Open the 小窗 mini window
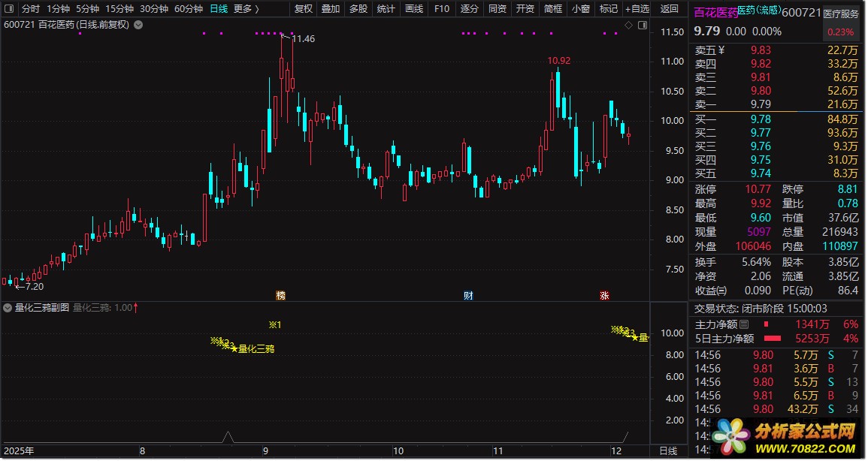This screenshot has height=461, width=868. click(x=581, y=9)
